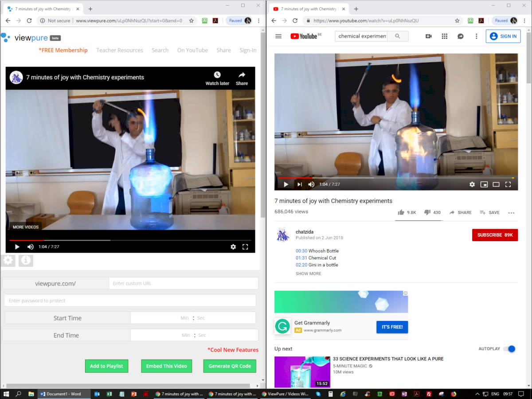Click the SUBSCRIBE 89K button
This screenshot has height=399, width=532.
pyautogui.click(x=495, y=235)
